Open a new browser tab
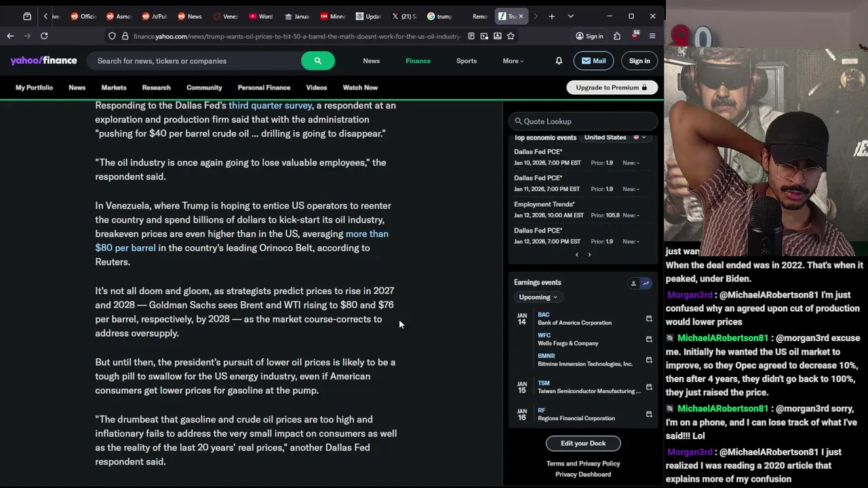 click(551, 16)
